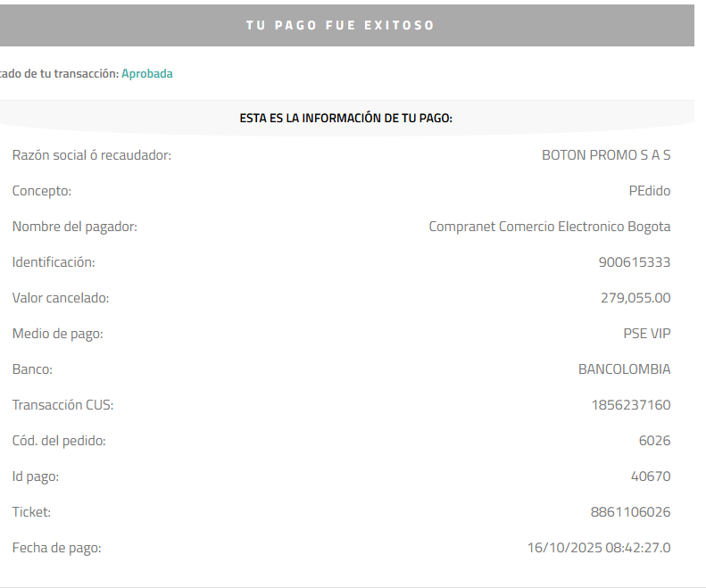
Task: Click the Medio de pago label
Action: [58, 334]
